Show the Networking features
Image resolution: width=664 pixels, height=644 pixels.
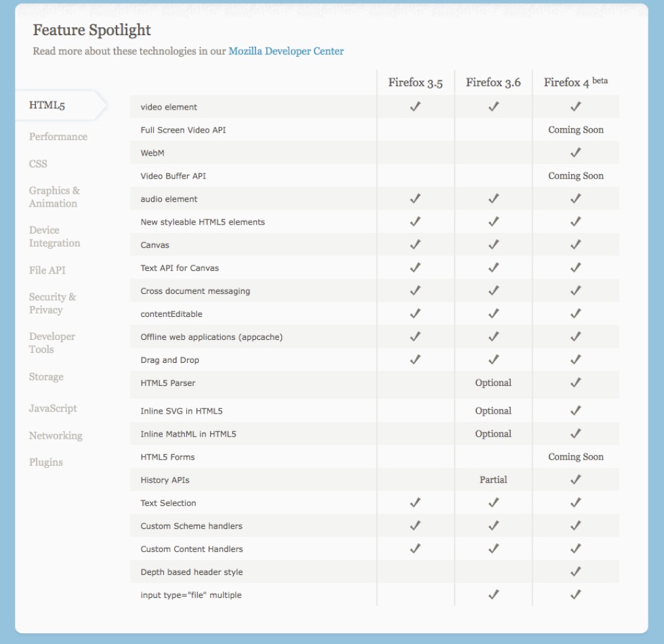(56, 435)
